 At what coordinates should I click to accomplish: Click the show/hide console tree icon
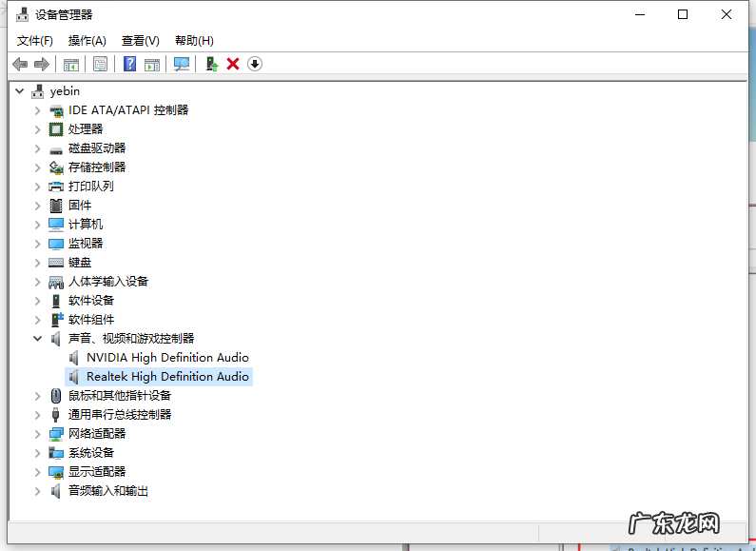pyautogui.click(x=70, y=64)
